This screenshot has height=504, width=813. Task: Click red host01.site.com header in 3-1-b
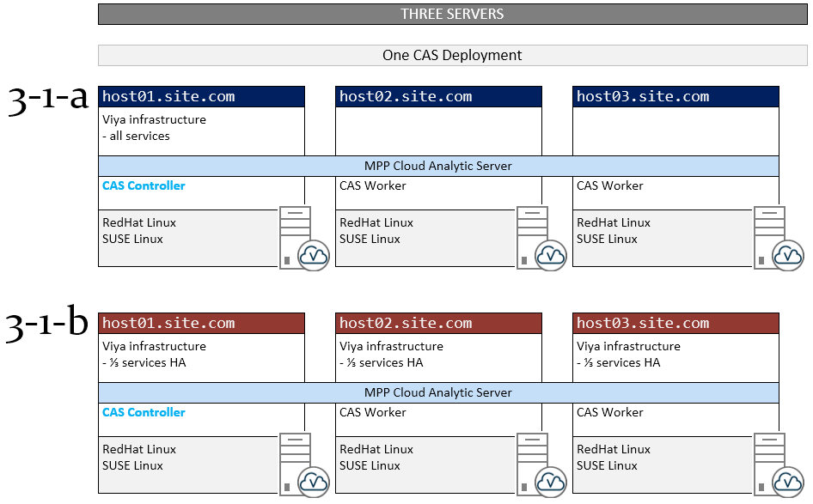pos(201,323)
